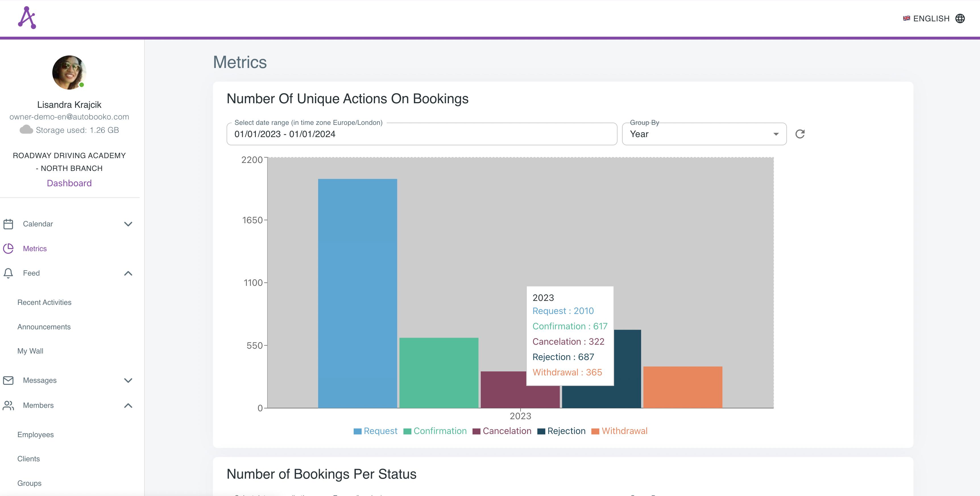This screenshot has width=980, height=496.
Task: Click the Members people icon
Action: pos(8,405)
